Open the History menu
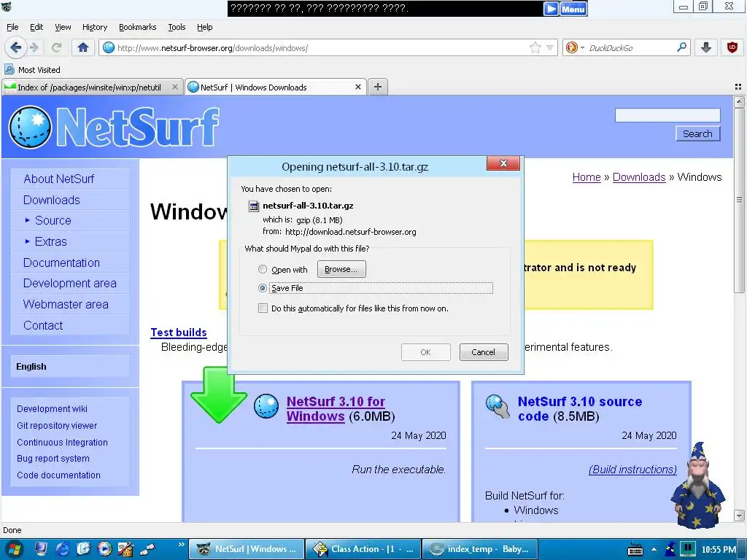 (x=95, y=27)
